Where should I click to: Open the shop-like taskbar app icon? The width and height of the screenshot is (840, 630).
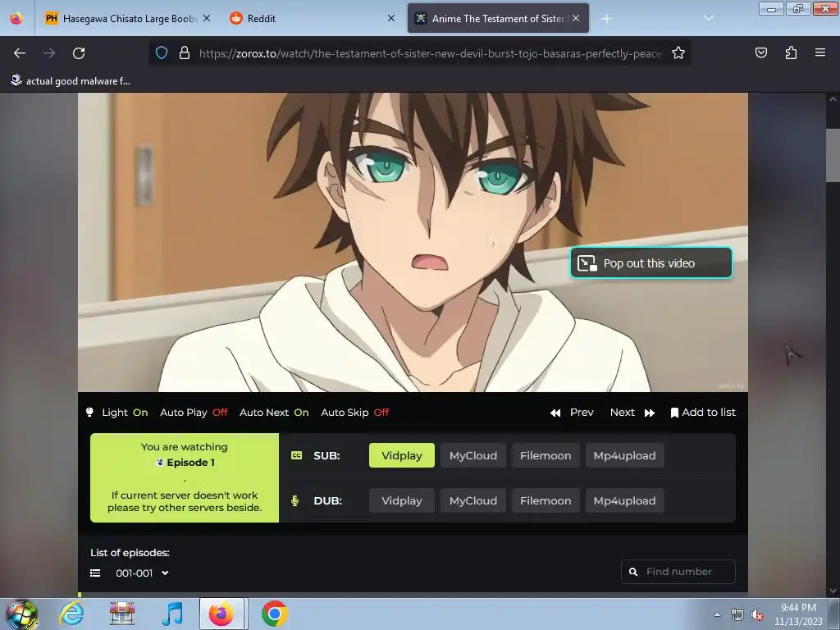click(121, 614)
